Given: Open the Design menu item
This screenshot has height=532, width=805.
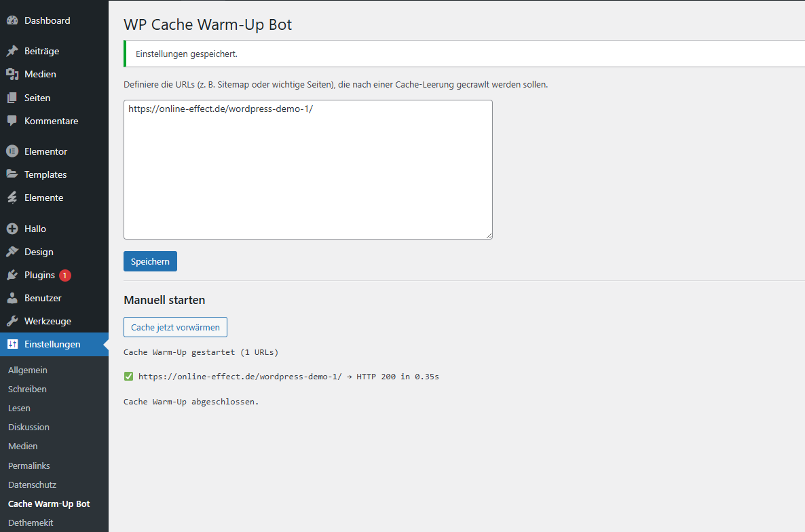Looking at the screenshot, I should (x=39, y=252).
